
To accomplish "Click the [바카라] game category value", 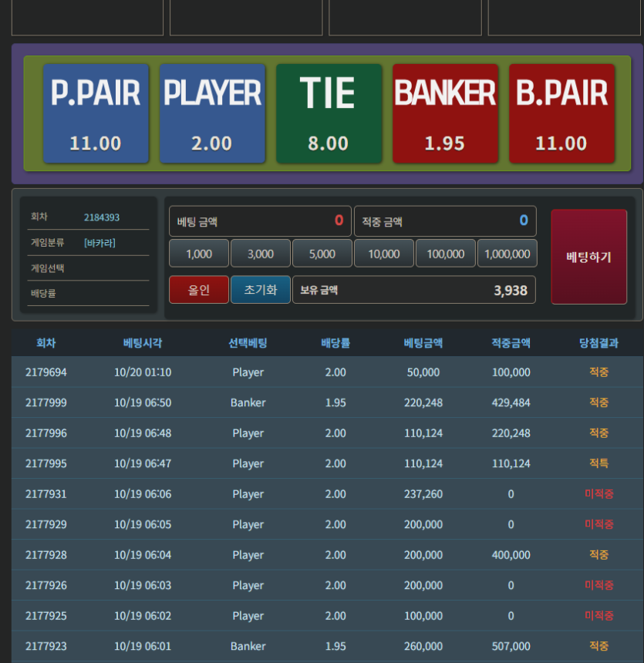I will coord(99,243).
